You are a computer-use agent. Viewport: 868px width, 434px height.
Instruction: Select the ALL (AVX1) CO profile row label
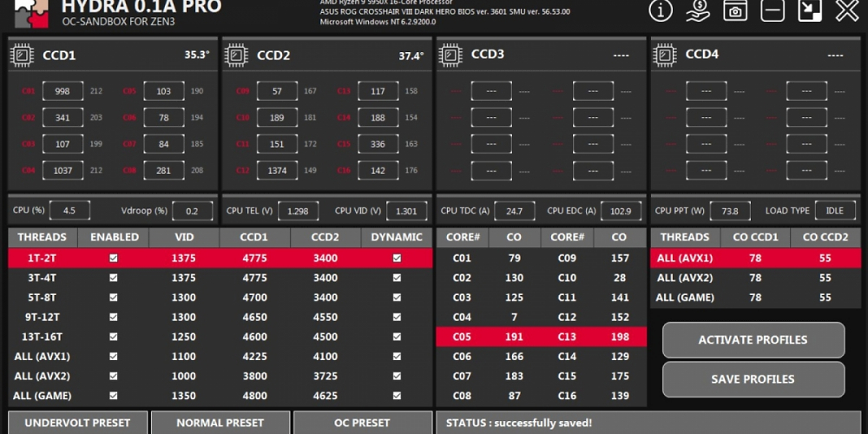pos(685,258)
